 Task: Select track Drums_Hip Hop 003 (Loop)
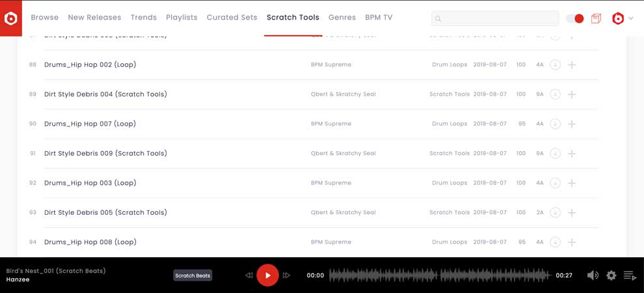pyautogui.click(x=90, y=183)
